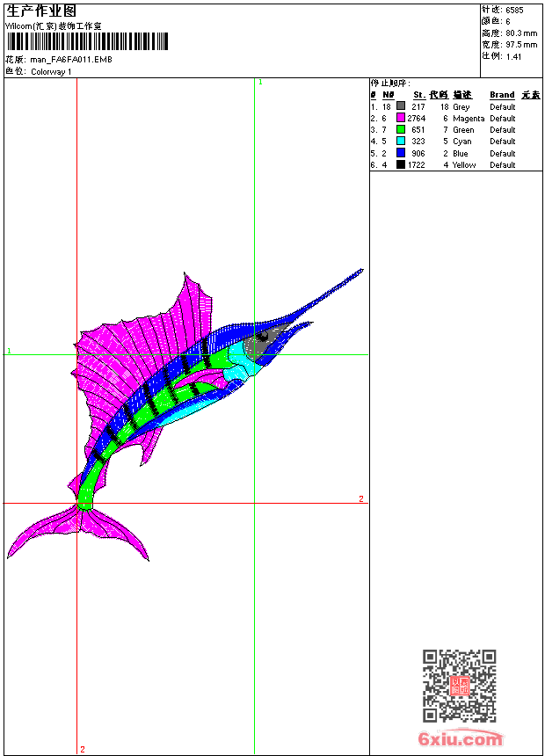Image resolution: width=545 pixels, height=756 pixels.
Task: Click the green guide marker 1 at top
Action: pos(260,82)
